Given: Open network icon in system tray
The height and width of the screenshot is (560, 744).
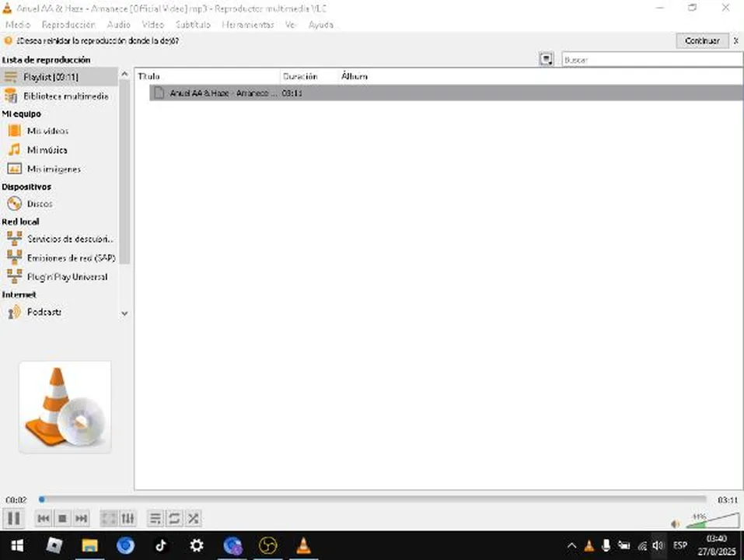Looking at the screenshot, I should (x=642, y=546).
